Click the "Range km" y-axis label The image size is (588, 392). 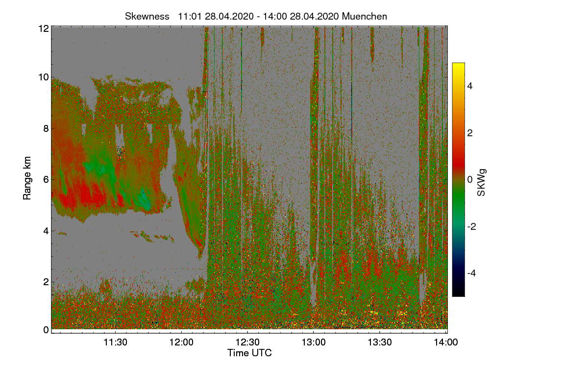tap(27, 179)
